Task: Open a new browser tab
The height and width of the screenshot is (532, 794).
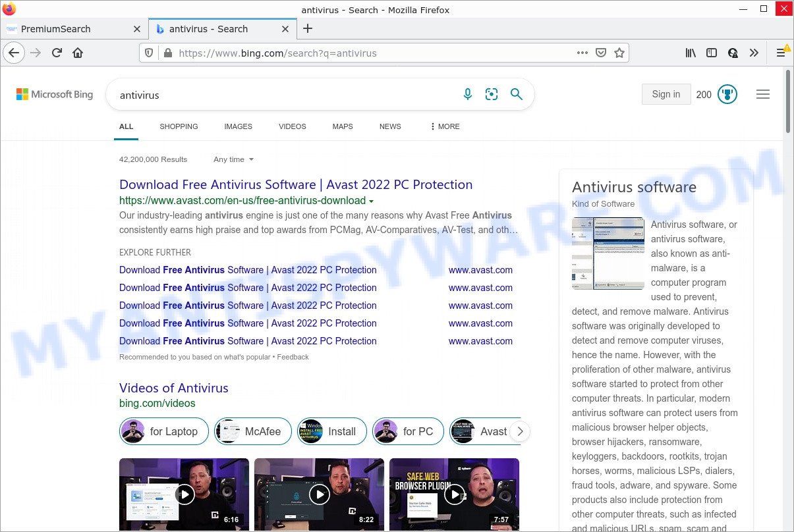Action: click(x=308, y=28)
